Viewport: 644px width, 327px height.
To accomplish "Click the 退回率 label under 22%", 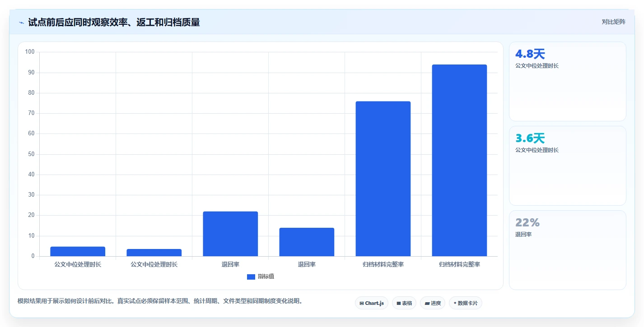I will tap(523, 235).
